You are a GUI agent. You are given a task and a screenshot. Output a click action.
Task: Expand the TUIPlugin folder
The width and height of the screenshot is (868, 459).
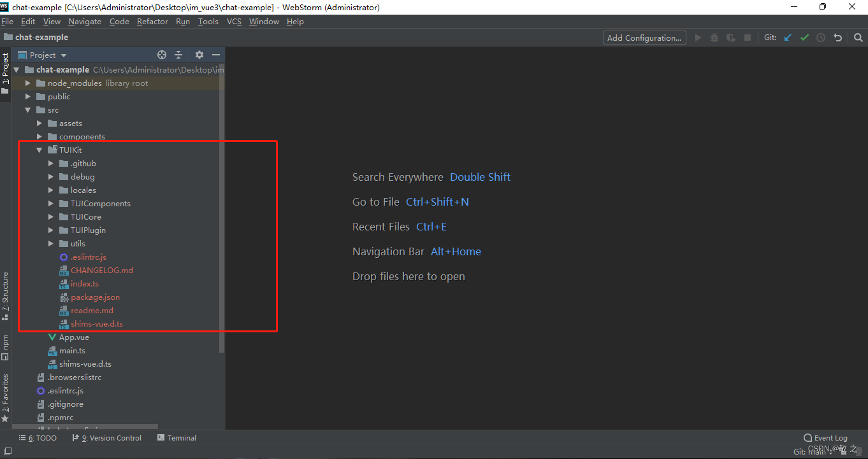coord(50,230)
